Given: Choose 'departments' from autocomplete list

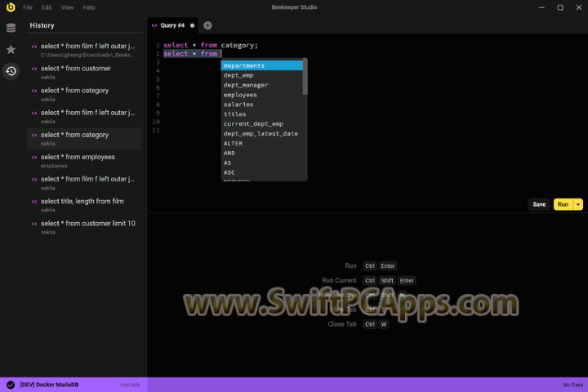Looking at the screenshot, I should click(262, 65).
